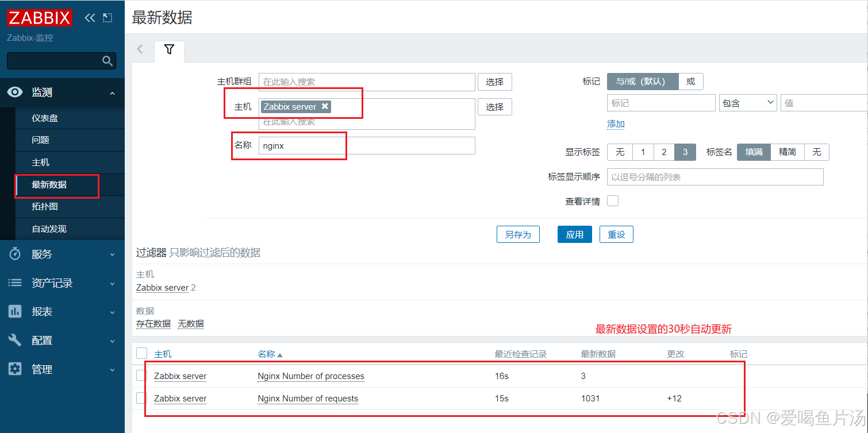Click the sort arrow on 名称 column

click(280, 355)
